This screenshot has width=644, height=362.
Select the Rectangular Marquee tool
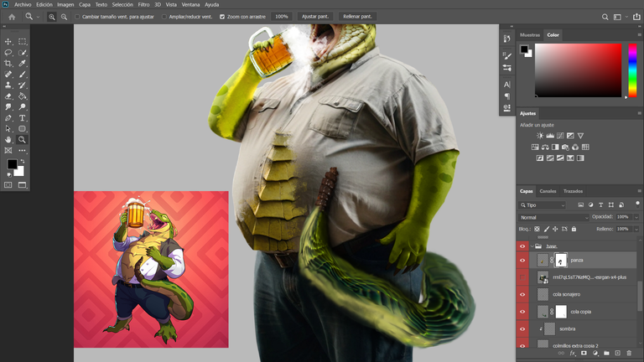[22, 41]
